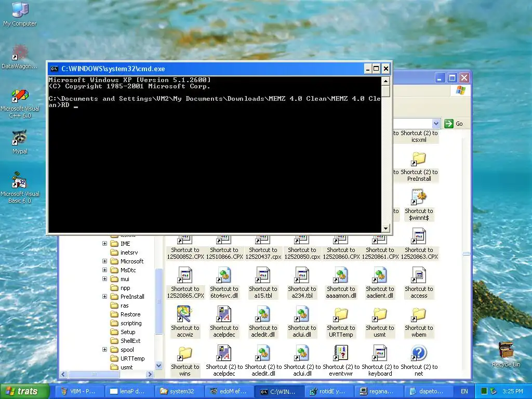
Task: Click the Go button in Explorer
Action: (454, 124)
